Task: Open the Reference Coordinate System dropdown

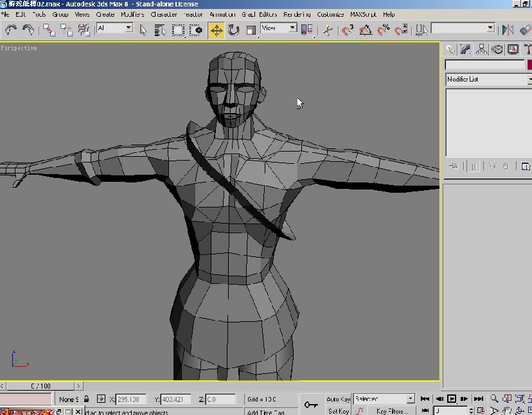Action: (278, 28)
